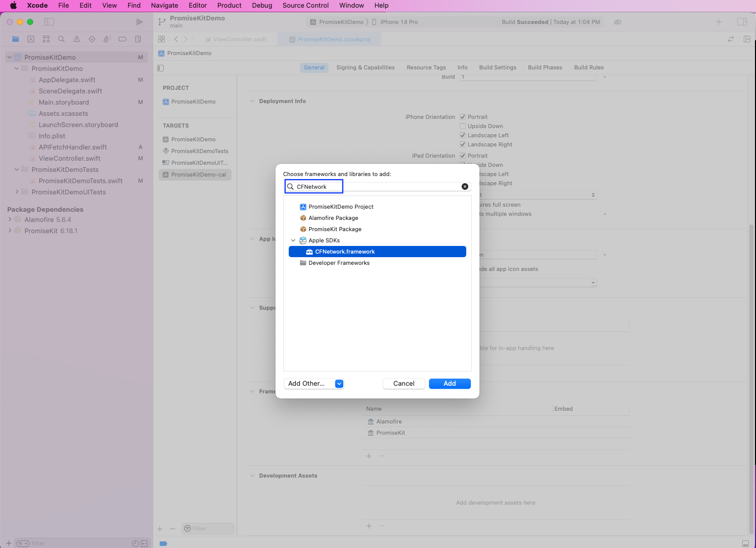Toggle iPhone Landscape Right checkbox

tap(463, 144)
